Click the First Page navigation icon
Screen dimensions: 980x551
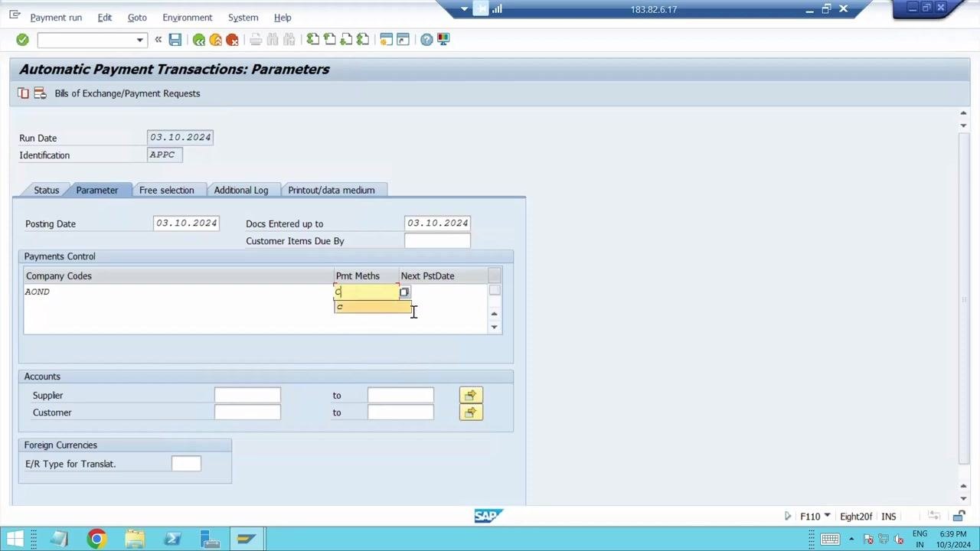(312, 40)
